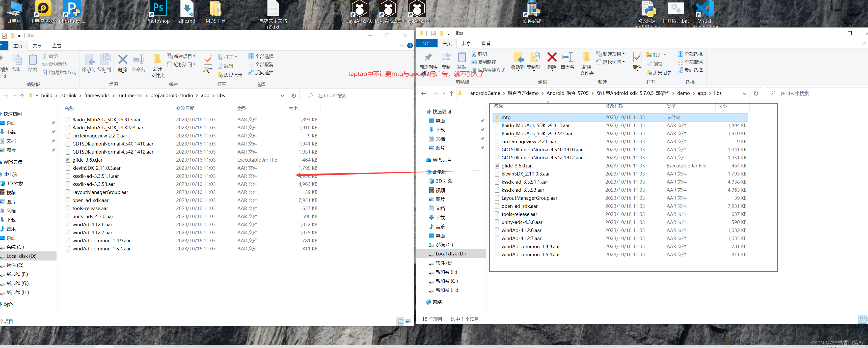Collapse the ribbon in left window

click(x=402, y=46)
